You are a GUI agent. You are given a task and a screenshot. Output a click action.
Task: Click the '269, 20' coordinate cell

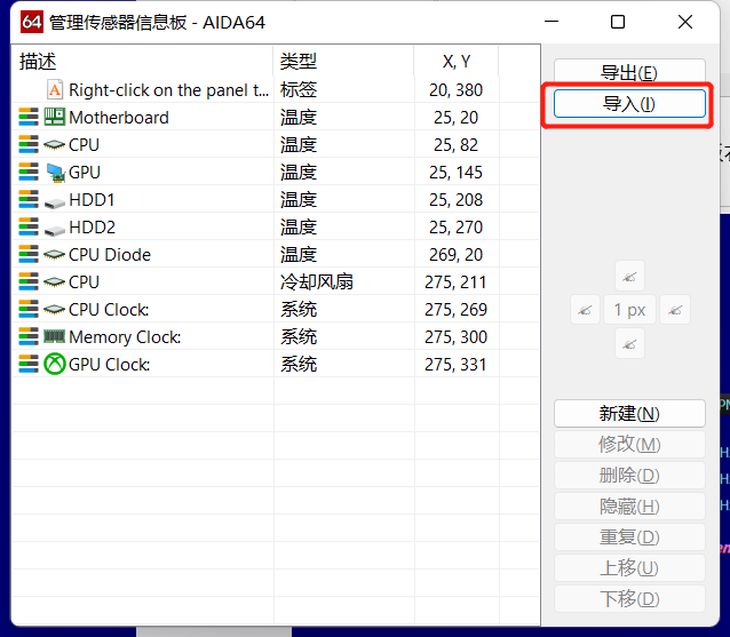click(456, 255)
